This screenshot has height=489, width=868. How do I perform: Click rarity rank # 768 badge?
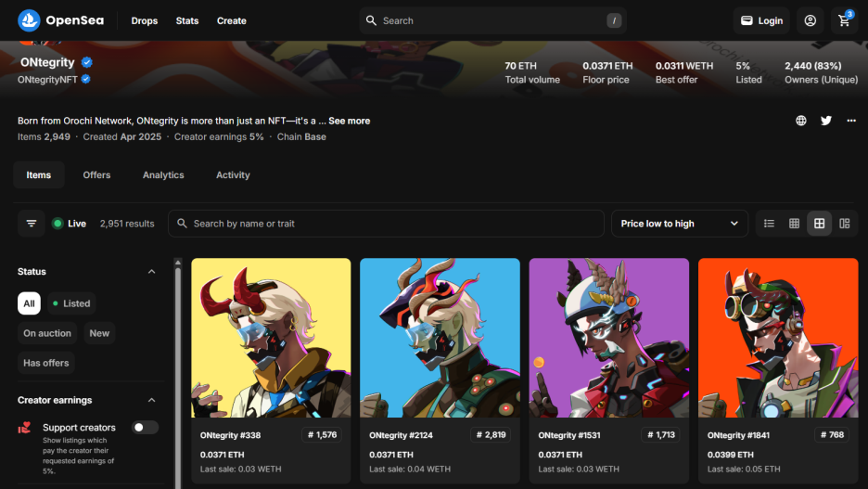tap(833, 435)
